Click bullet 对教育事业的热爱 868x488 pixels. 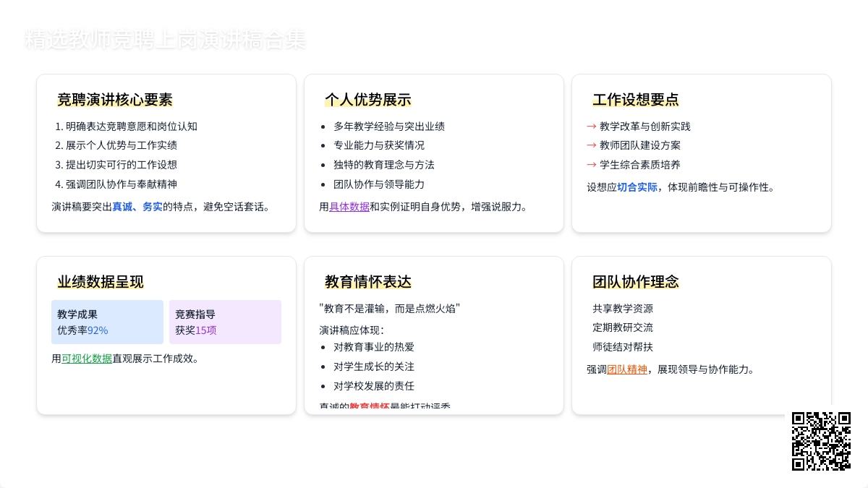(x=374, y=347)
